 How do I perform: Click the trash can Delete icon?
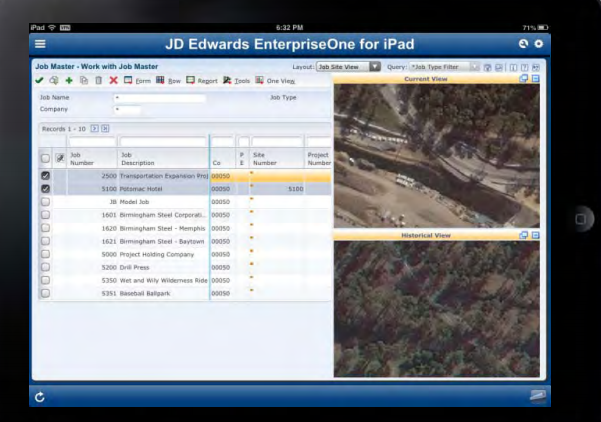click(99, 80)
